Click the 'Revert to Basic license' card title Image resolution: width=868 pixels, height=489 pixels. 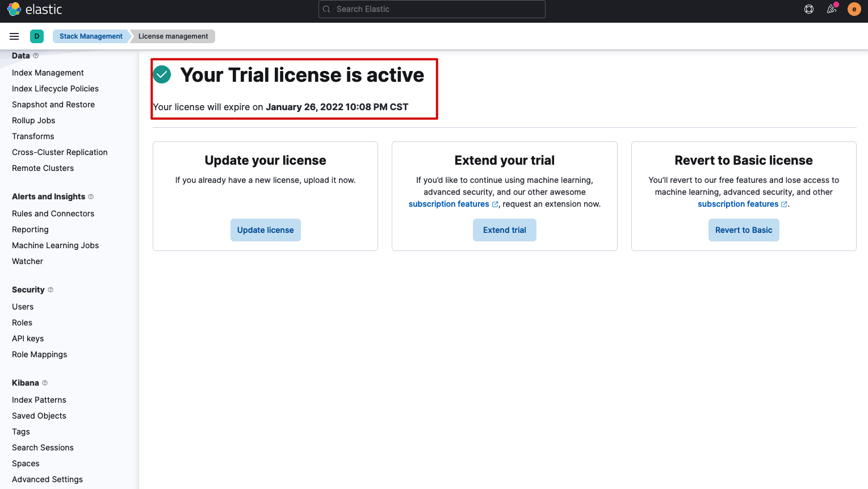tap(744, 160)
